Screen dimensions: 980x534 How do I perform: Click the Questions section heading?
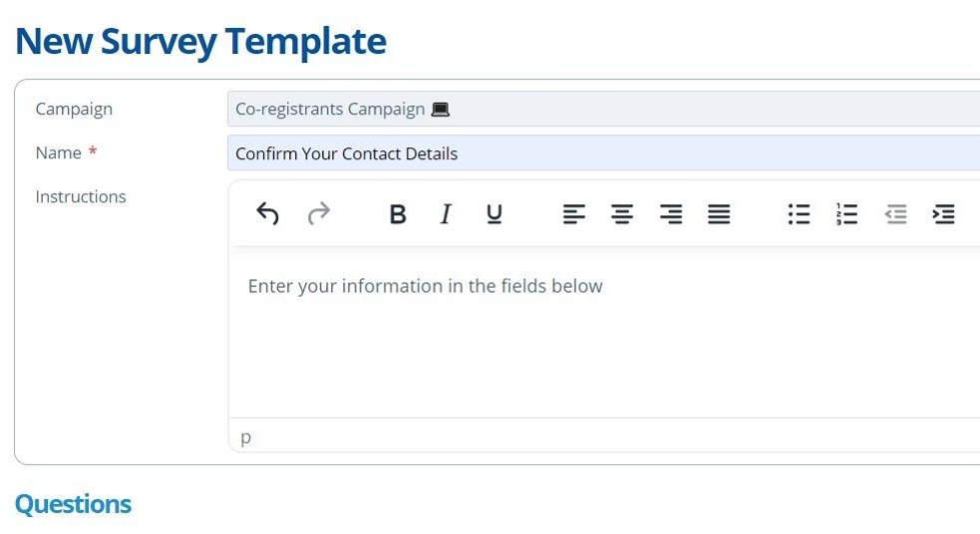[73, 504]
